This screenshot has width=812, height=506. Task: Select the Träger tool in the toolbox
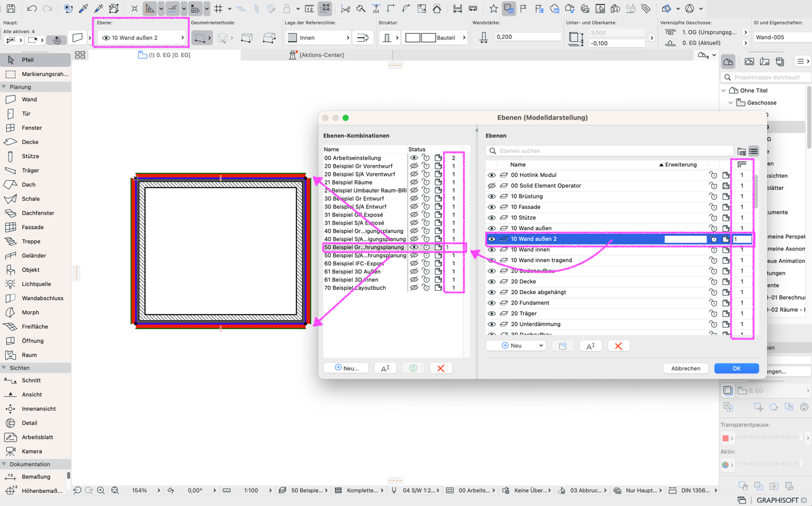pyautogui.click(x=35, y=170)
